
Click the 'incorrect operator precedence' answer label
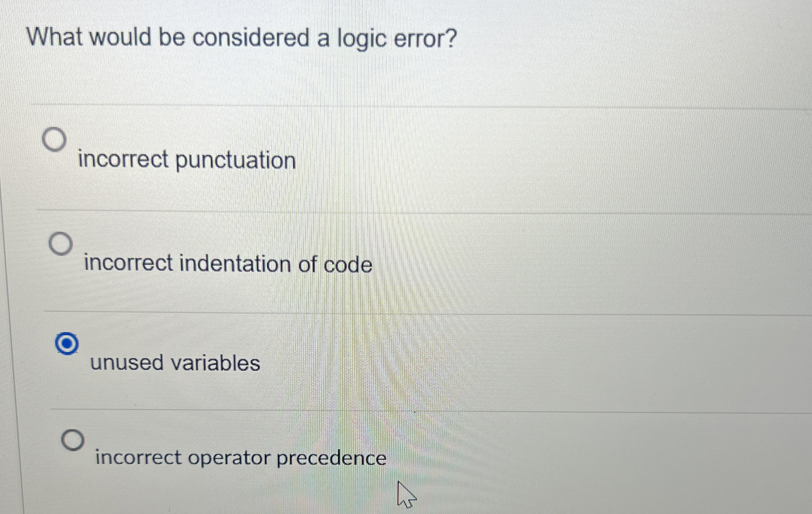(x=240, y=457)
